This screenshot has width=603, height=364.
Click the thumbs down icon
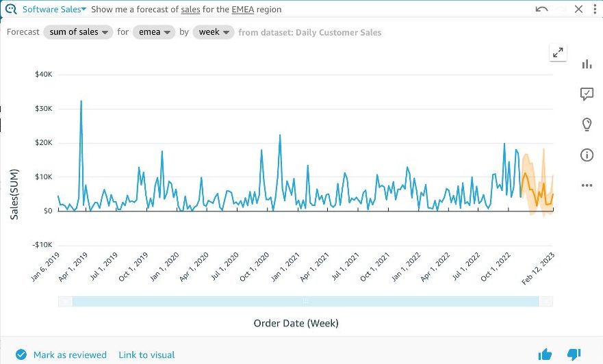(574, 354)
